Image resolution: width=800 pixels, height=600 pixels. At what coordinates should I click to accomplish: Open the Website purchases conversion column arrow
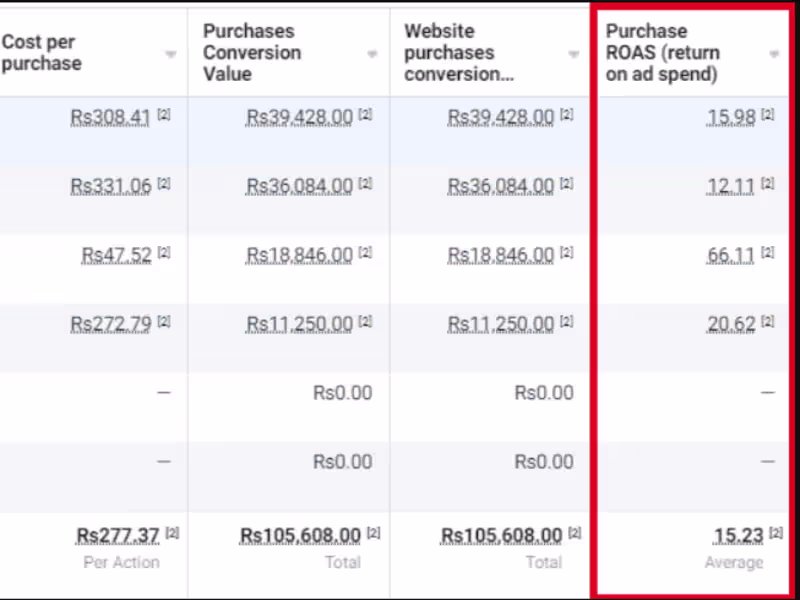[574, 54]
